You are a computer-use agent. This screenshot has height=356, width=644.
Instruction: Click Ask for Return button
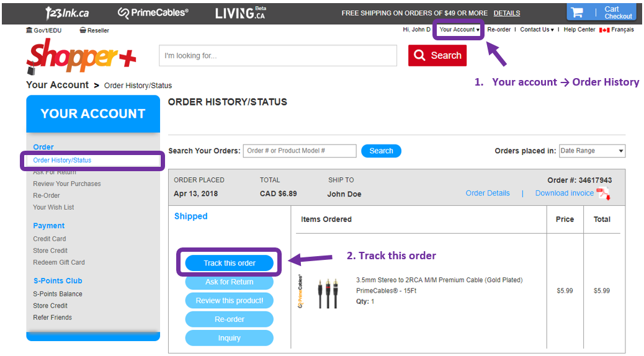(229, 282)
